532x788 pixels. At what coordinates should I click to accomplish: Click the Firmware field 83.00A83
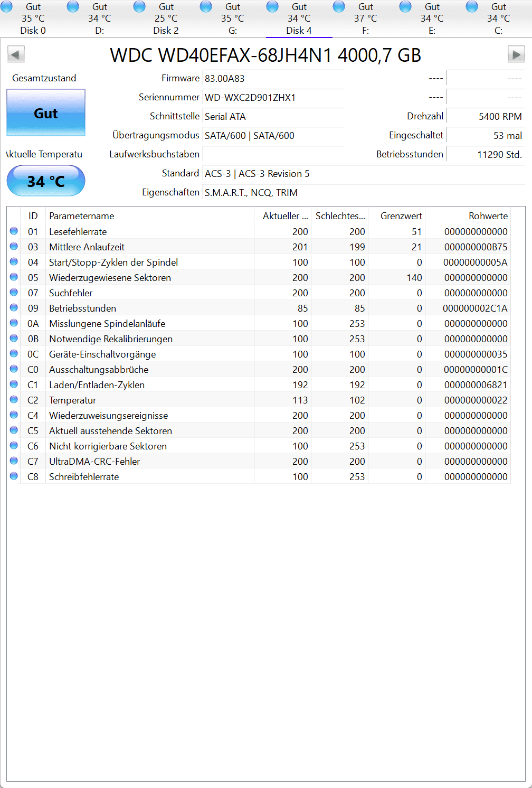point(273,78)
